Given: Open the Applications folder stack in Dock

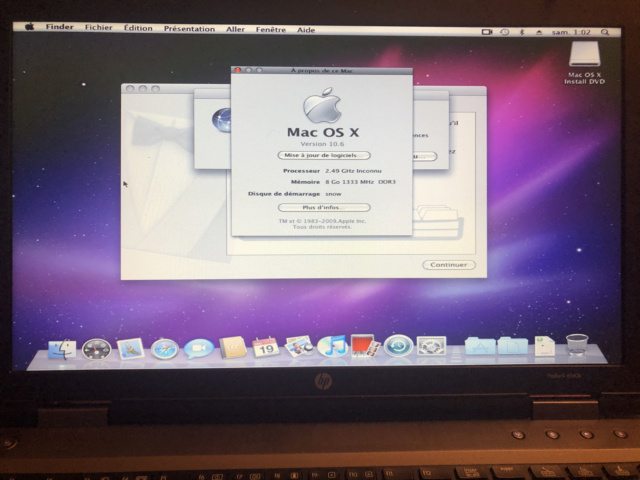Looking at the screenshot, I should click(x=480, y=345).
